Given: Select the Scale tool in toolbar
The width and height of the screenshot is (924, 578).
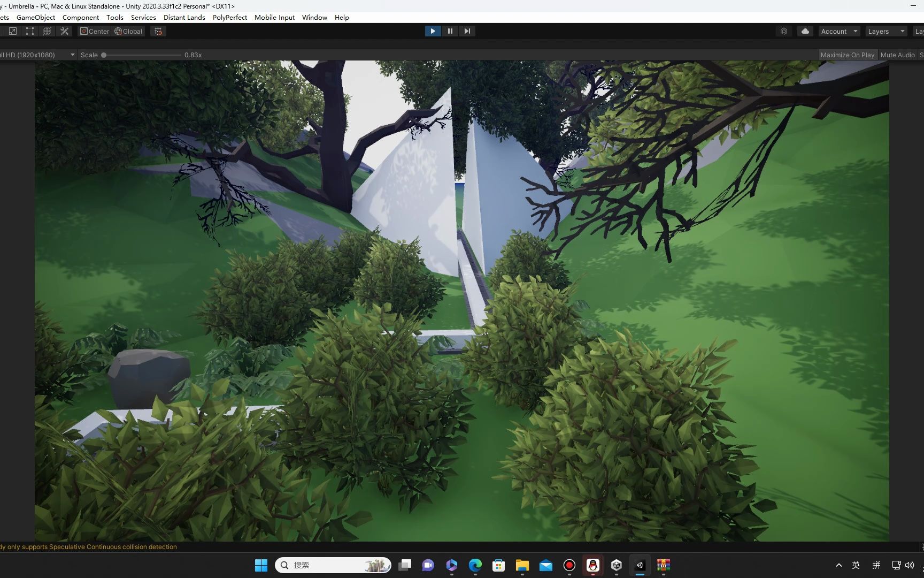Looking at the screenshot, I should coord(13,32).
